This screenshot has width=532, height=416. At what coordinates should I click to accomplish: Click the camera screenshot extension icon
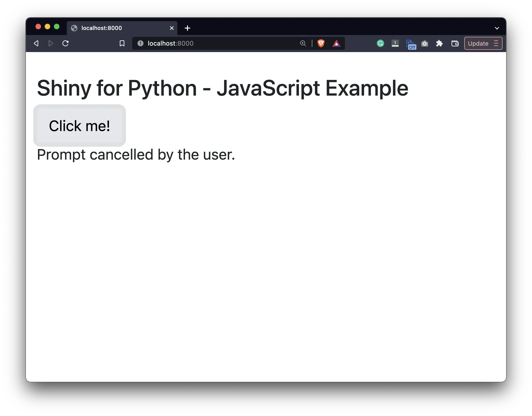point(425,43)
